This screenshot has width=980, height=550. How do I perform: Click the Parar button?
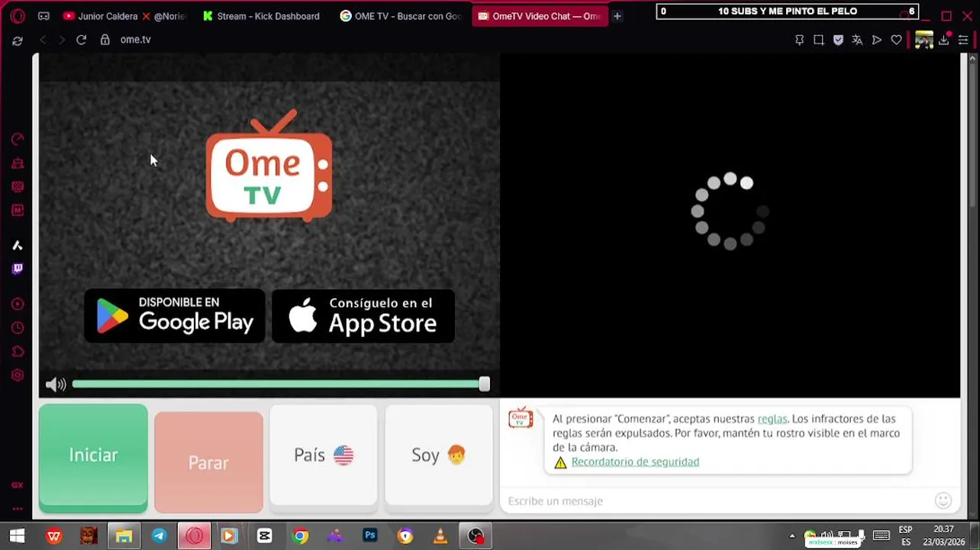(208, 462)
